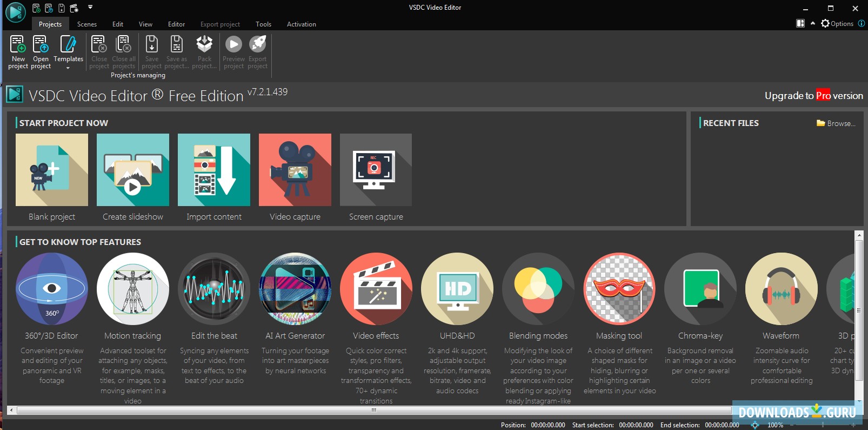The height and width of the screenshot is (430, 868).
Task: Open the 360°/3D Editor feature icon
Action: (52, 289)
